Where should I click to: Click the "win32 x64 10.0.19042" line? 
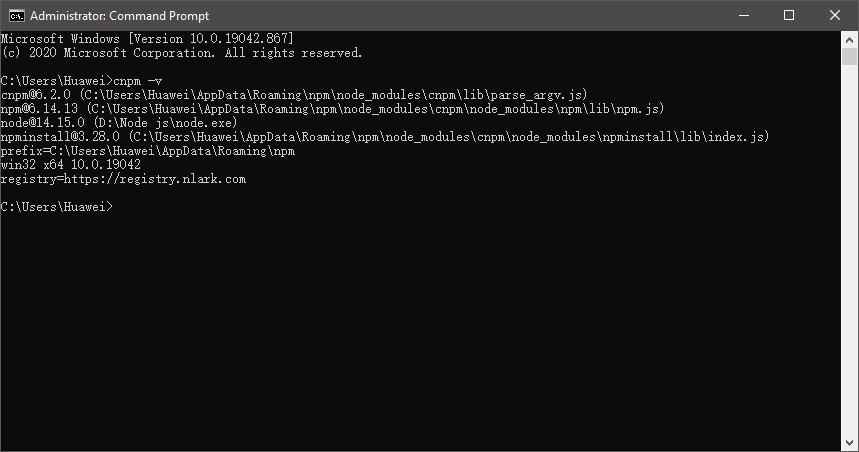70,165
